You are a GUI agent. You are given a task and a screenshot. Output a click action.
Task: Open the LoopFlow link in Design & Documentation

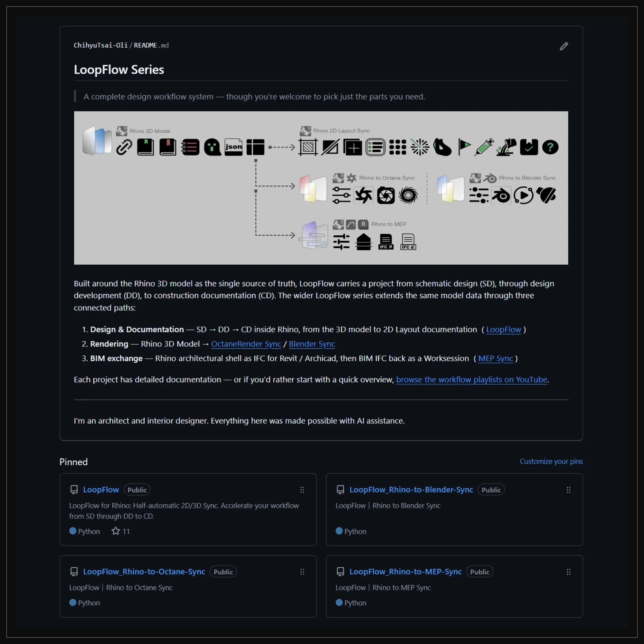click(503, 329)
